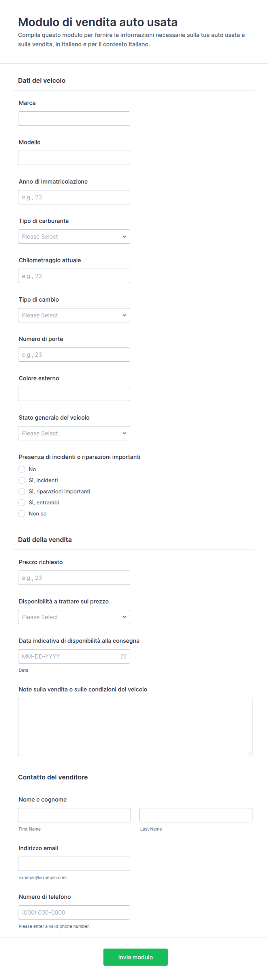Click the Anno di immatricolazione field
Image resolution: width=268 pixels, height=980 pixels.
74,197
